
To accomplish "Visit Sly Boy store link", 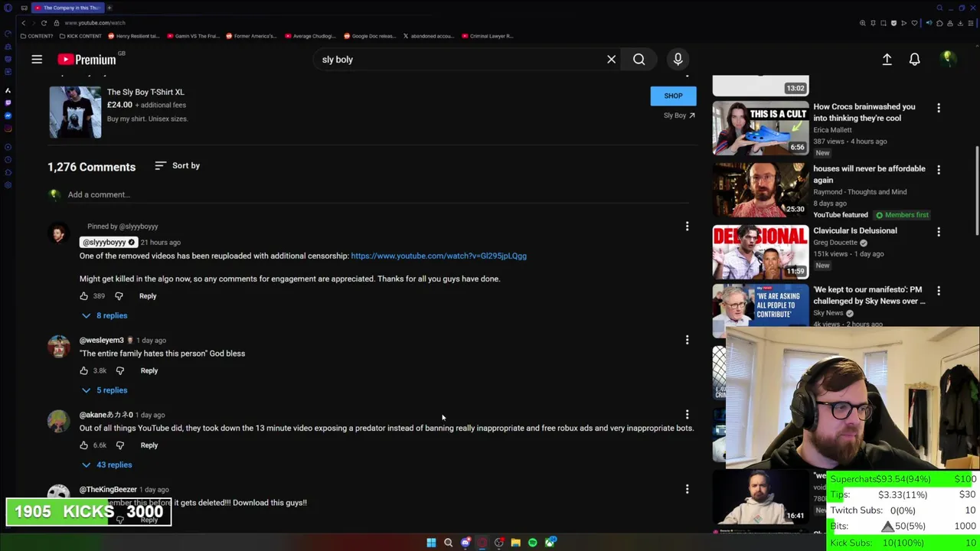I will point(679,116).
